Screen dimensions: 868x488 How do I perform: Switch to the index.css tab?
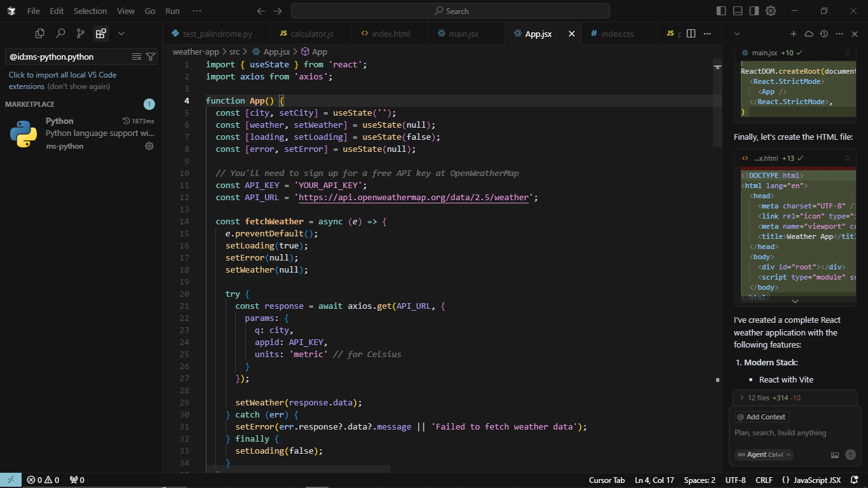[619, 34]
